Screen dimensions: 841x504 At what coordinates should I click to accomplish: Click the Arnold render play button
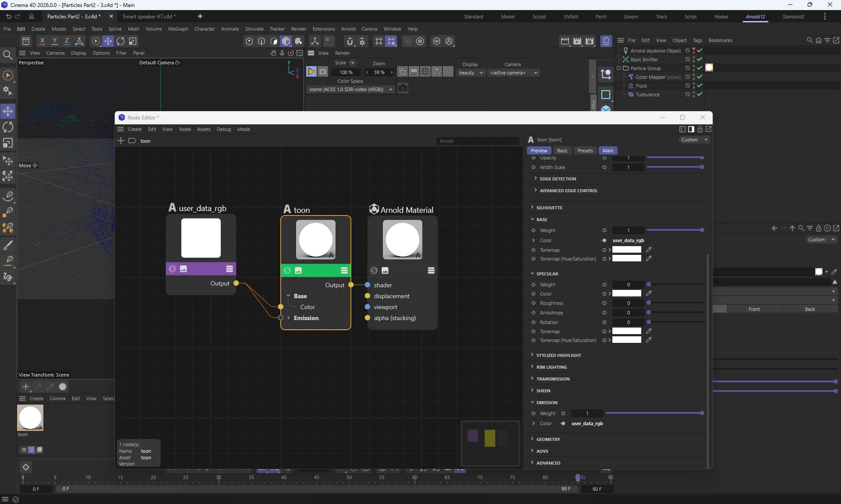pyautogui.click(x=311, y=72)
